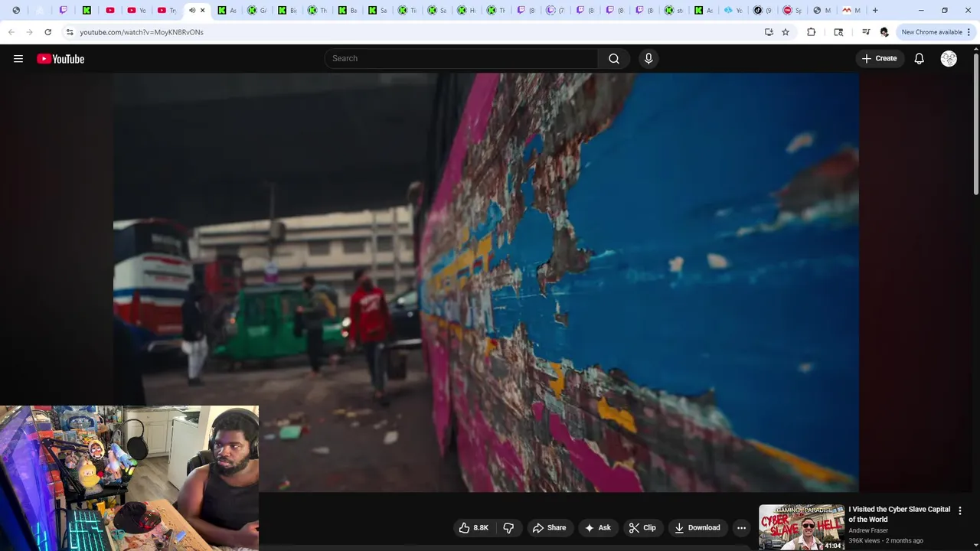Mute the active tab via its speaker icon

192,11
